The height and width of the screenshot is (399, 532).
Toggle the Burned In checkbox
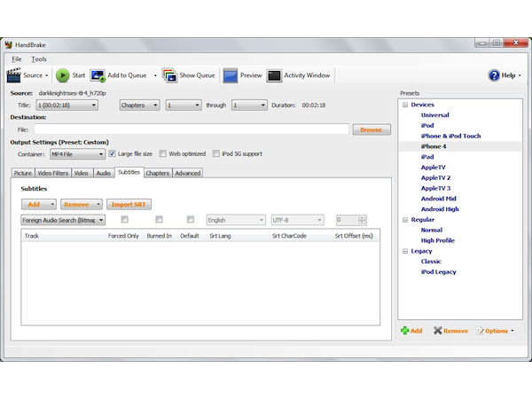tap(159, 220)
